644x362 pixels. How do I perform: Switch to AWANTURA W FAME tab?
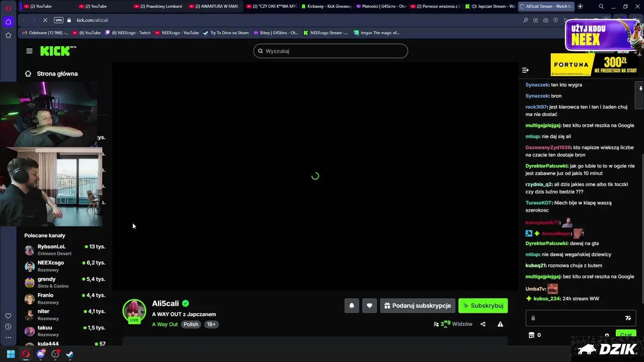click(214, 7)
